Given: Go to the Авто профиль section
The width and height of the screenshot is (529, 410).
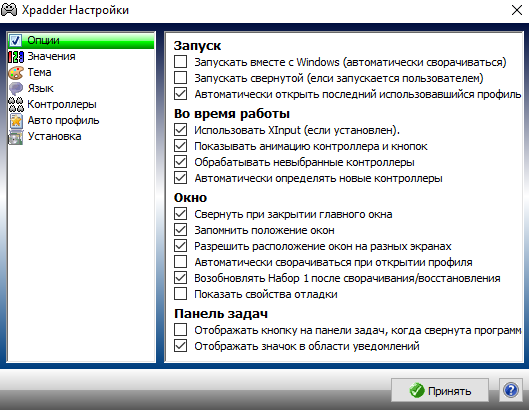Looking at the screenshot, I should click(x=81, y=120).
